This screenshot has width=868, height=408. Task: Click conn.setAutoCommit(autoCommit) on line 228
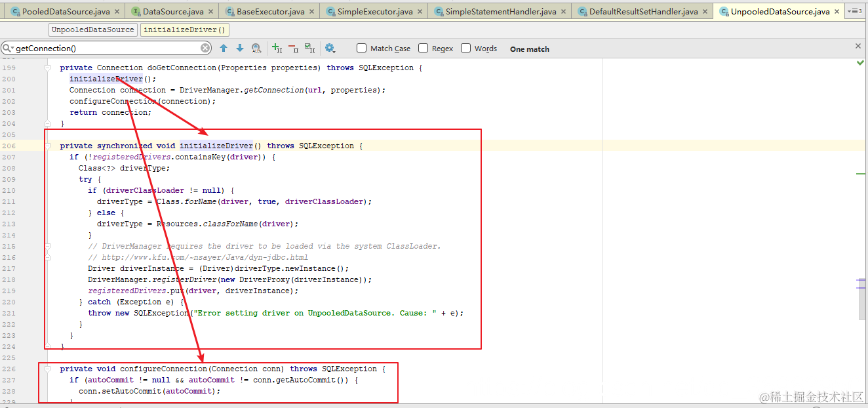pyautogui.click(x=149, y=391)
